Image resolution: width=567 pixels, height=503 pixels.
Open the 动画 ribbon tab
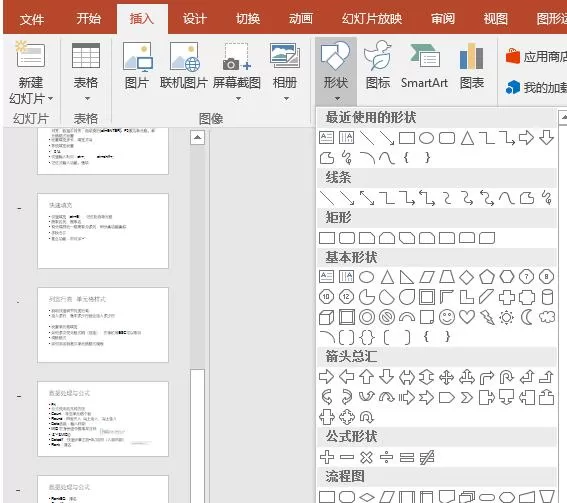click(300, 18)
